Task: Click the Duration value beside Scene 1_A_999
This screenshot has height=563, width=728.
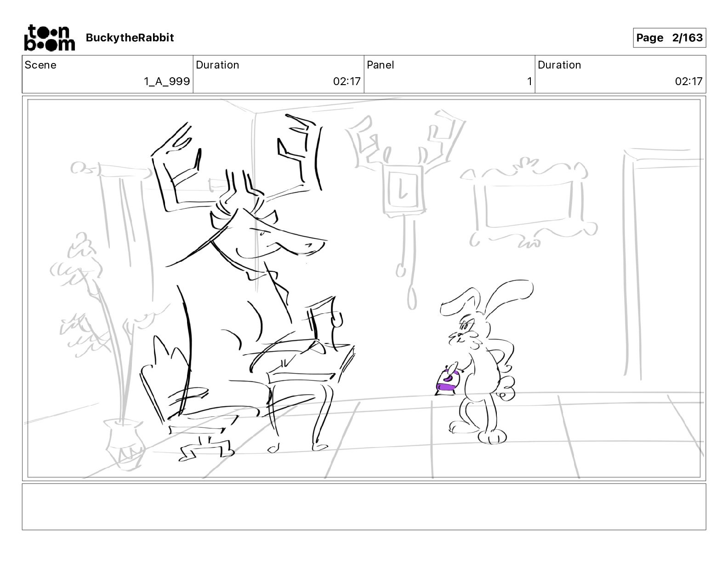Action: click(x=347, y=81)
